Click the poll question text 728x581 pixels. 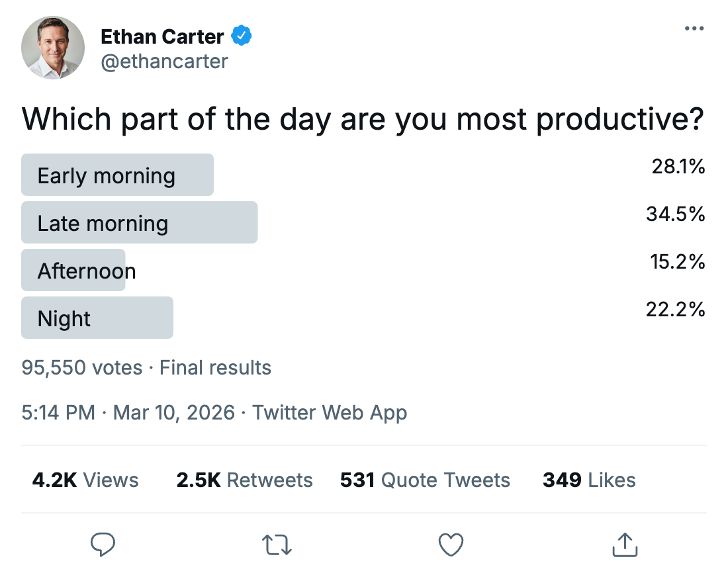[363, 119]
